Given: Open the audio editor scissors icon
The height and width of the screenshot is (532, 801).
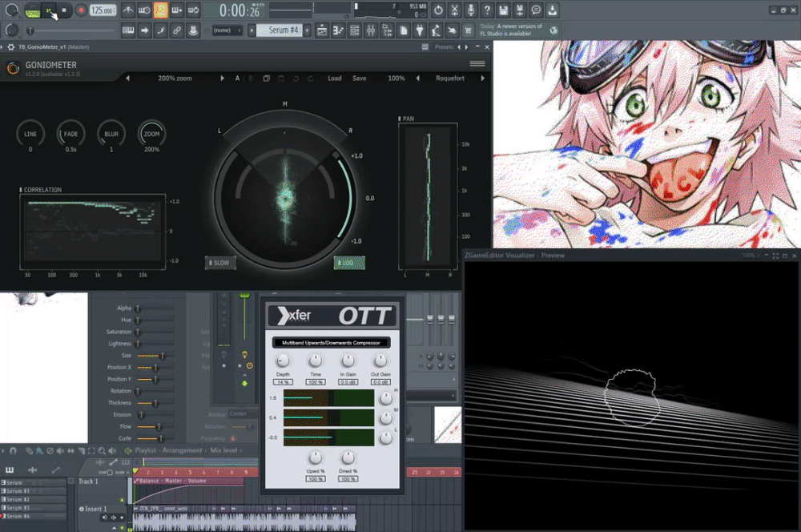Looking at the screenshot, I should (455, 10).
